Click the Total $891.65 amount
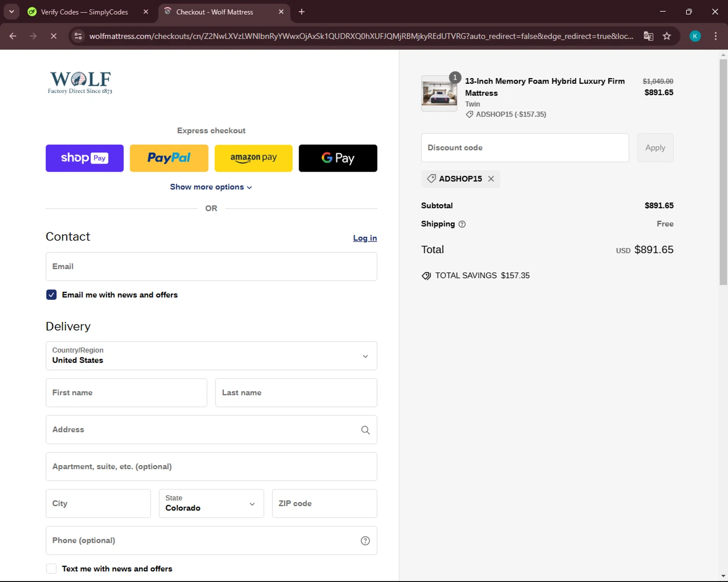 654,250
